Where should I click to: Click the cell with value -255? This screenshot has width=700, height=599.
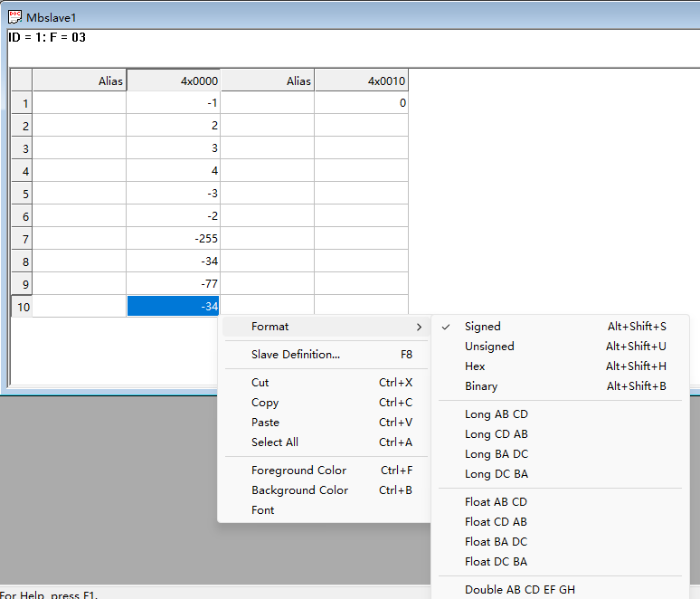pos(173,239)
